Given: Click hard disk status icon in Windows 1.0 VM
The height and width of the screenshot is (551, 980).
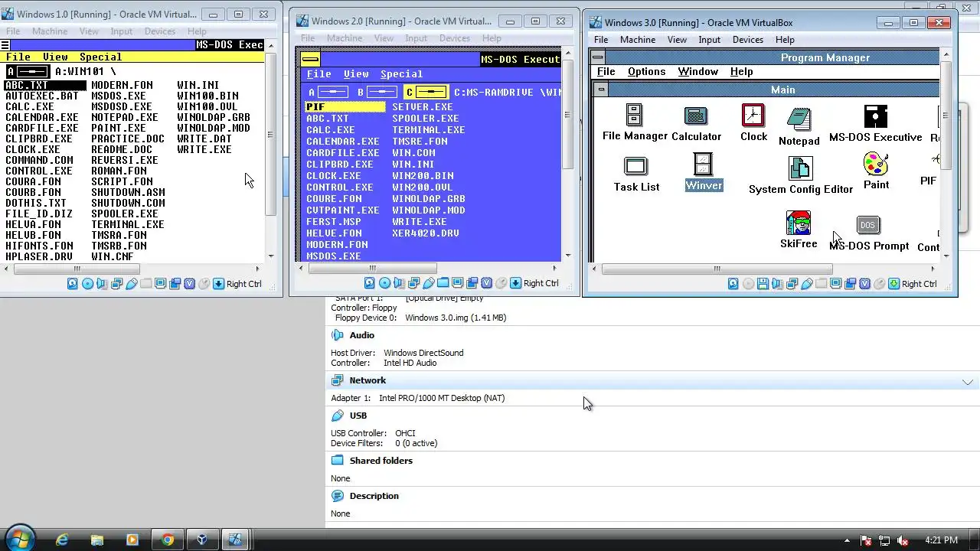Looking at the screenshot, I should pyautogui.click(x=73, y=284).
